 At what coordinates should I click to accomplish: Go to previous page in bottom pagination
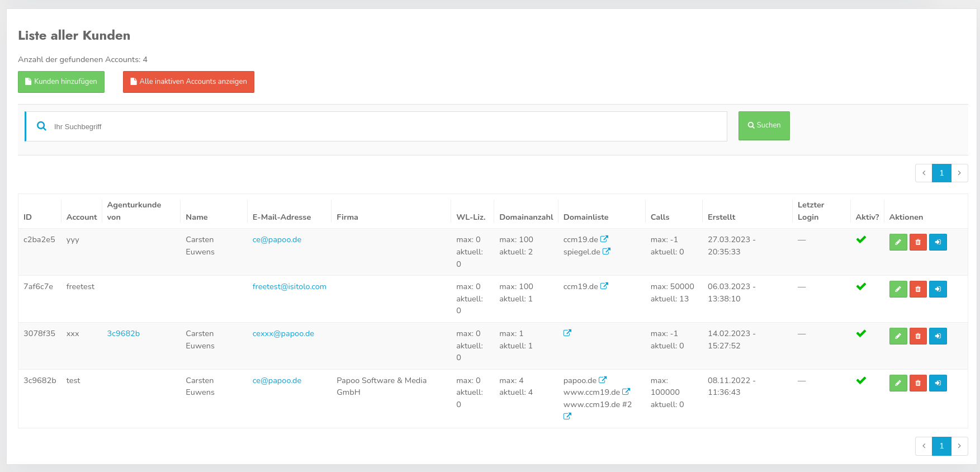(x=924, y=446)
